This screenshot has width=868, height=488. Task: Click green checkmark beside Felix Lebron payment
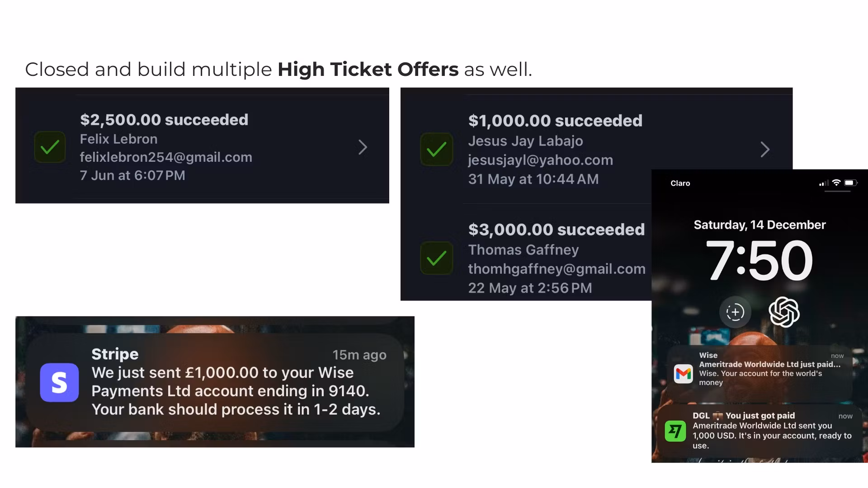coord(50,147)
